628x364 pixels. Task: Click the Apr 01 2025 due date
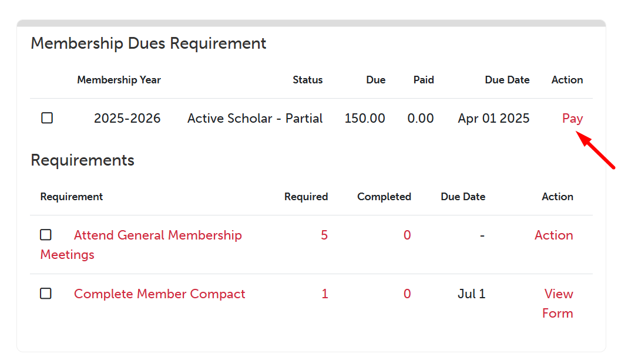(493, 119)
